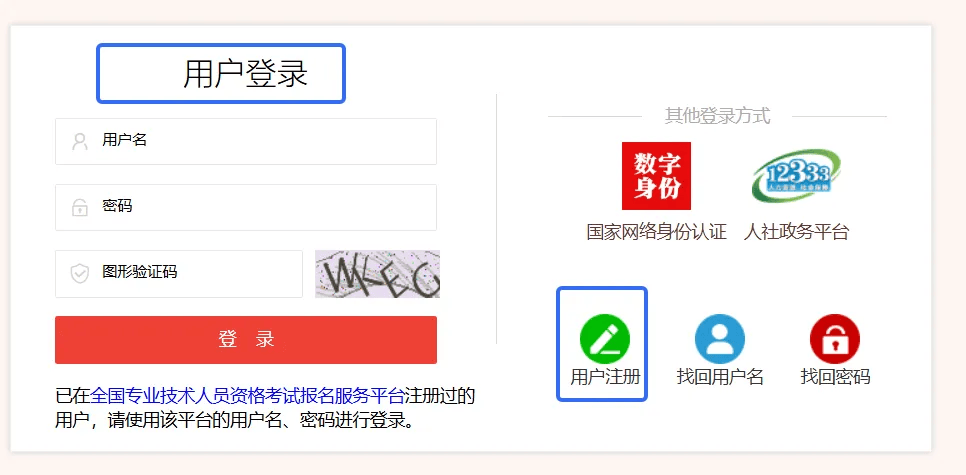Open the red 数字身份 login icon
This screenshot has width=966, height=475.
656,176
